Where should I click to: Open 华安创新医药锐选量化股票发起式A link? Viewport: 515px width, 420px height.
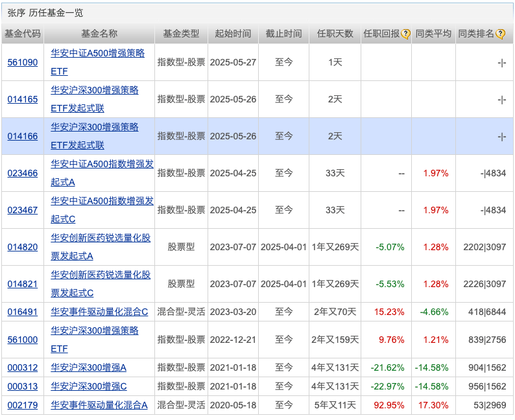pyautogui.click(x=101, y=247)
